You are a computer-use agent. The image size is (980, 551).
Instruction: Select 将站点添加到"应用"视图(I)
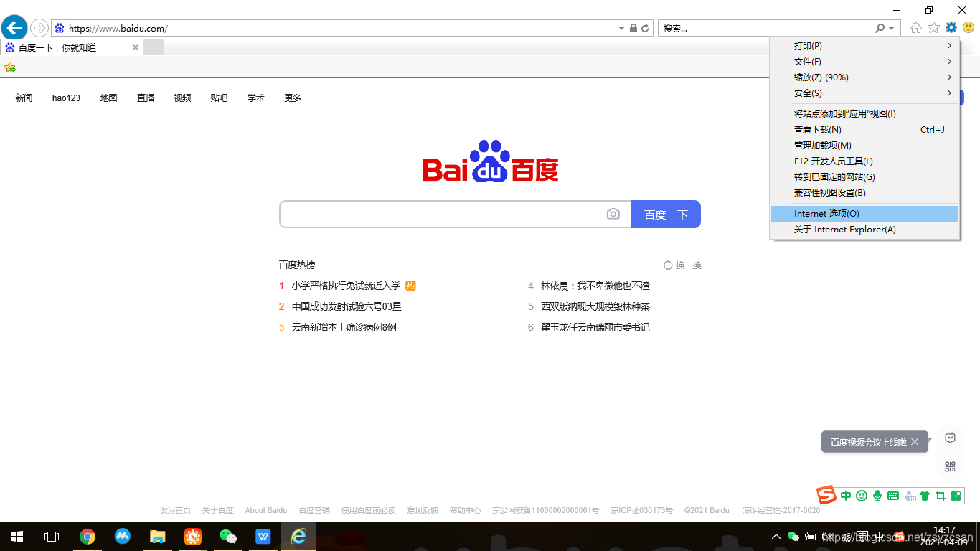pos(864,114)
